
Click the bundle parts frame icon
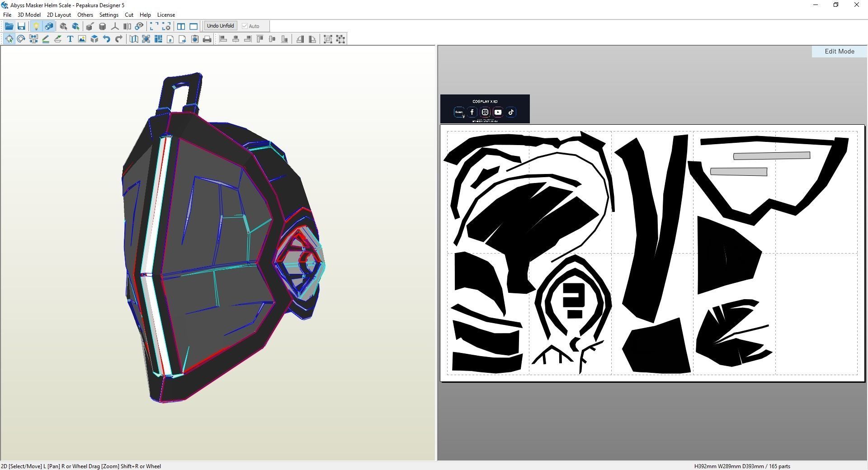pos(146,39)
